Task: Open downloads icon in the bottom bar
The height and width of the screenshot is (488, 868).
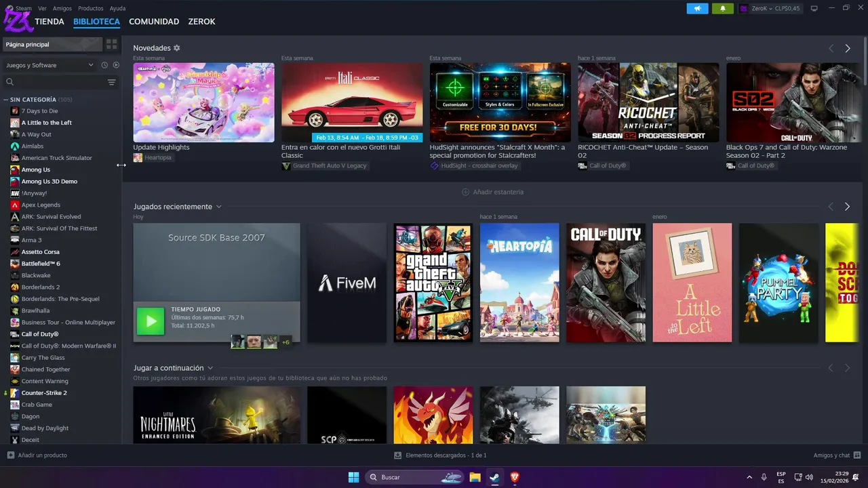Action: pos(398,455)
